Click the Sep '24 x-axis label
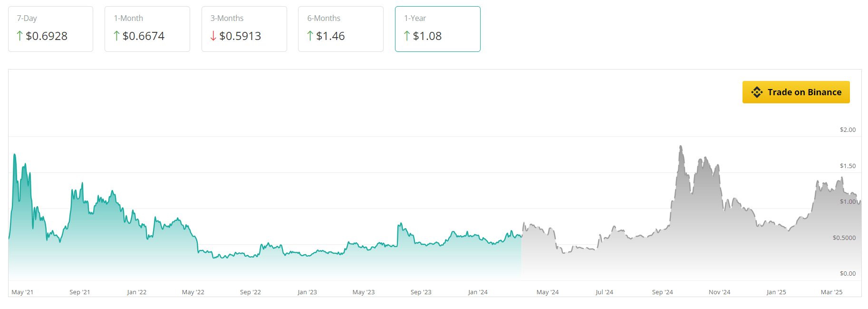This screenshot has height=309, width=868. pos(662,292)
